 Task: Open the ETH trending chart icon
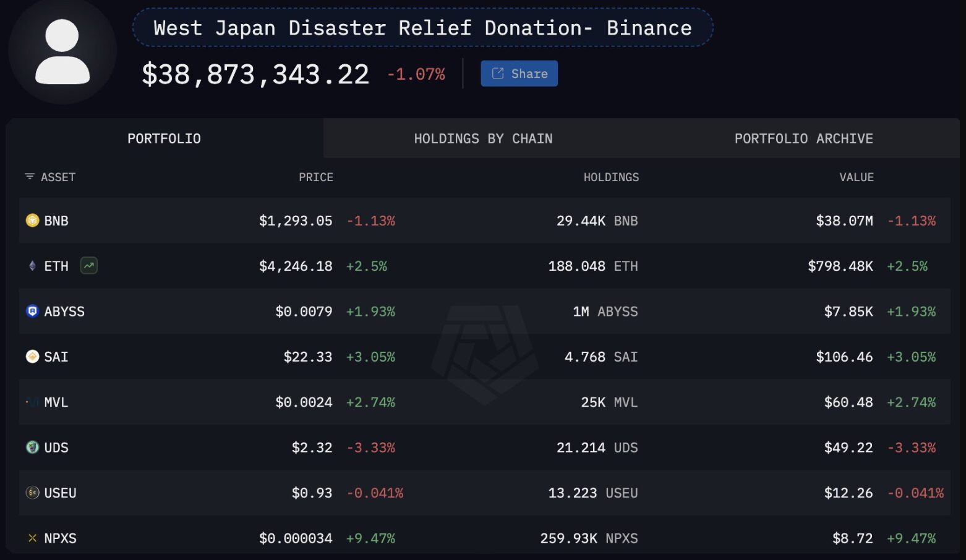pyautogui.click(x=89, y=266)
